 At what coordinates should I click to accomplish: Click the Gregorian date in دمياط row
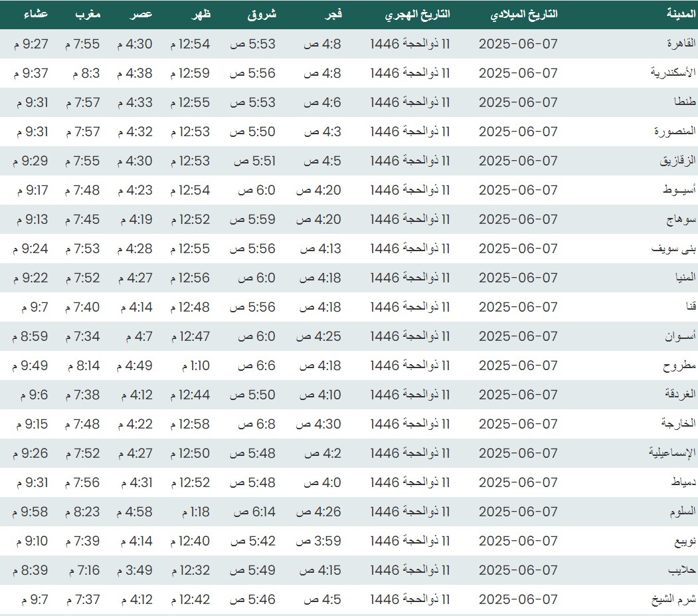pyautogui.click(x=518, y=482)
